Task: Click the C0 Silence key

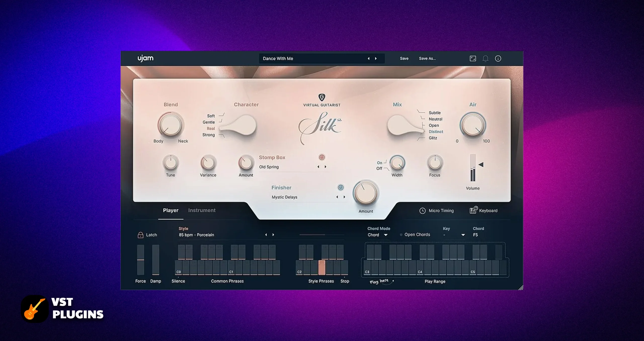Action: point(178,268)
